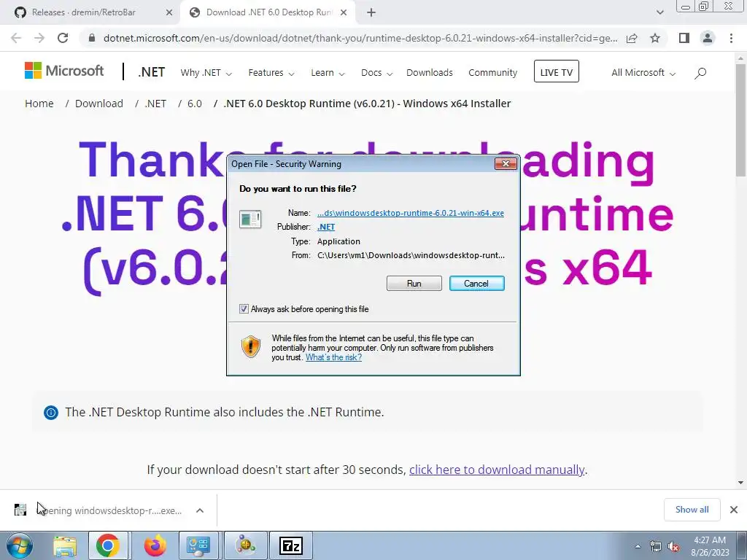The width and height of the screenshot is (747, 560).
Task: Open the site search magnifier
Action: pos(700,73)
